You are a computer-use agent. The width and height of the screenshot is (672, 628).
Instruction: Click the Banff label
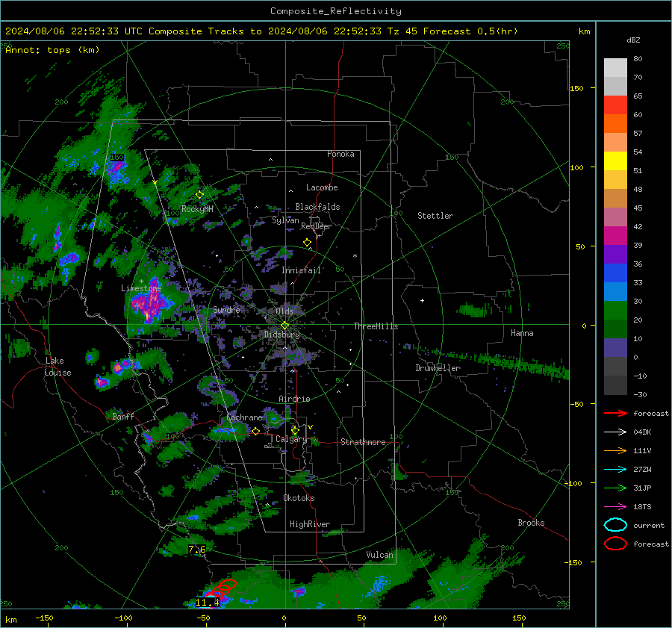(x=123, y=416)
